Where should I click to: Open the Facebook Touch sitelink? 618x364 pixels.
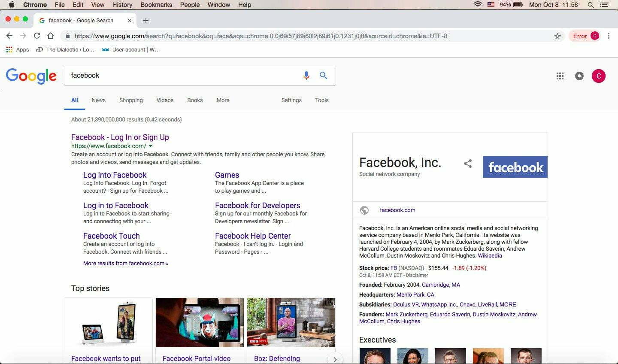112,236
